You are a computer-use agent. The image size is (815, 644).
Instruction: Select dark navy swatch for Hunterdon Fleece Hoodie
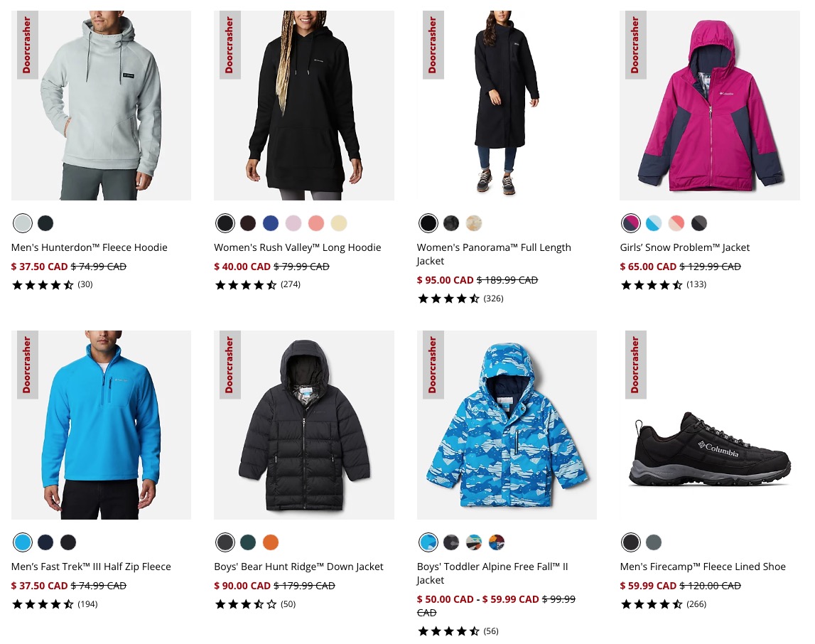(45, 223)
